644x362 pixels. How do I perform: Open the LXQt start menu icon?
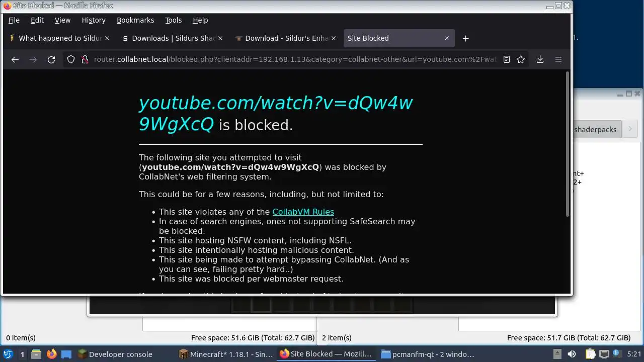point(8,354)
